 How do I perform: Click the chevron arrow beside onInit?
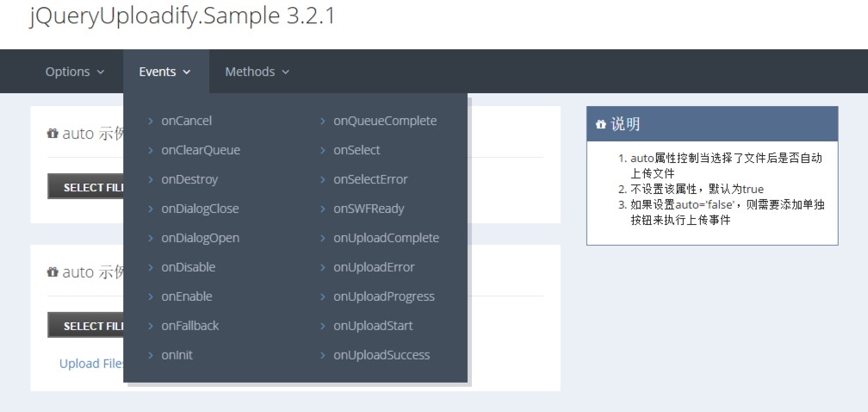point(151,355)
